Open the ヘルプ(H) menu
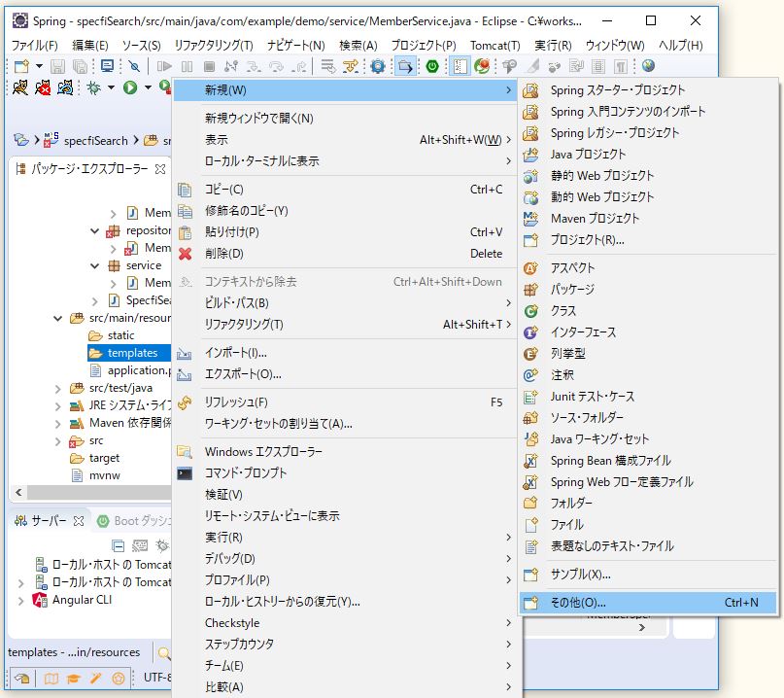 click(680, 45)
